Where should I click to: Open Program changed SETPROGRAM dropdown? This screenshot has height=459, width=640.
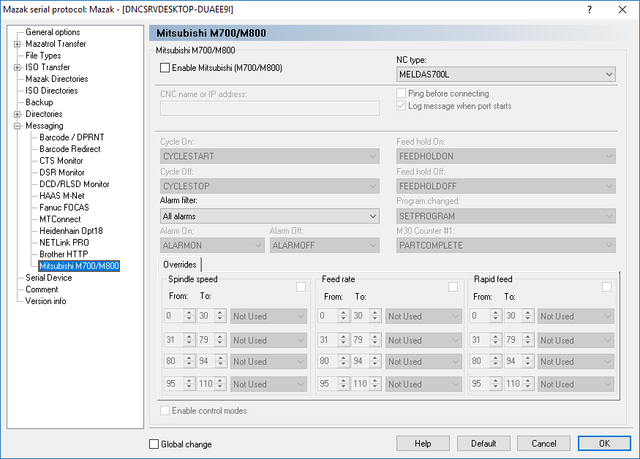click(506, 216)
